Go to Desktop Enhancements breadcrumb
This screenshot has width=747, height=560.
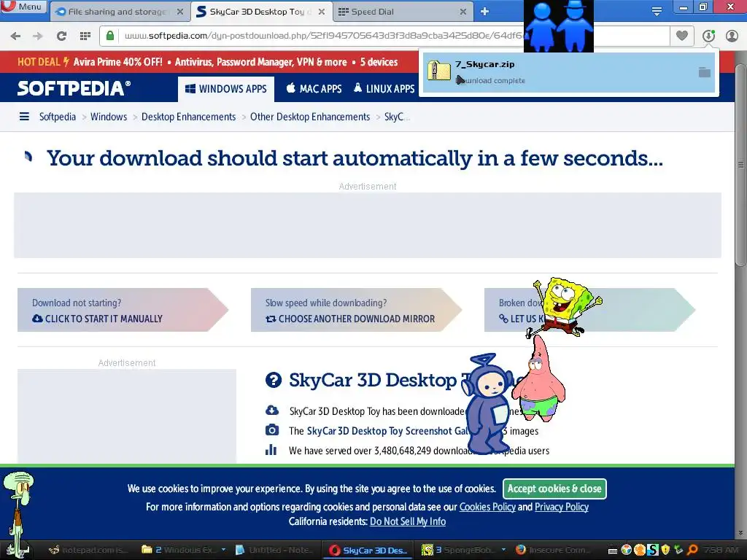click(189, 117)
